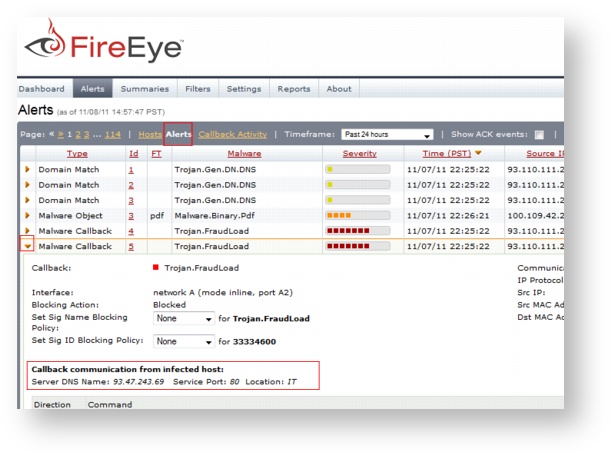This screenshot has height=457, width=612.
Task: Sort alerts by Source IP column
Action: coord(545,153)
